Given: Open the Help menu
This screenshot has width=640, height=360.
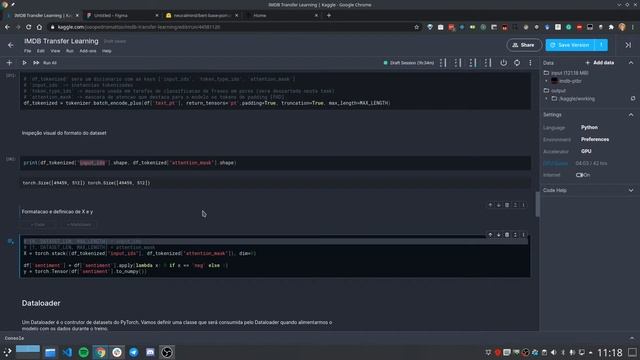Looking at the screenshot, I should 107,51.
